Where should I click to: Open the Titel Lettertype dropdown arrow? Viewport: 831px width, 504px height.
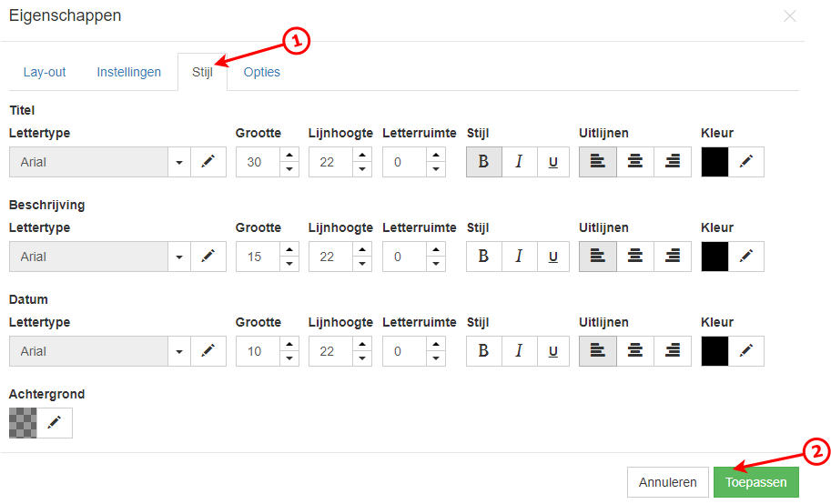179,162
